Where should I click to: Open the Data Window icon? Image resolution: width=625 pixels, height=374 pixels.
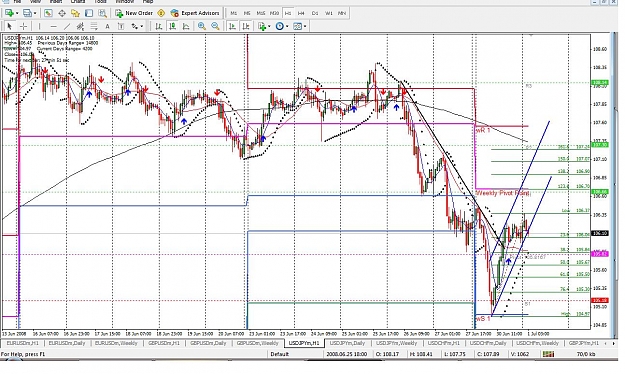coord(62,13)
